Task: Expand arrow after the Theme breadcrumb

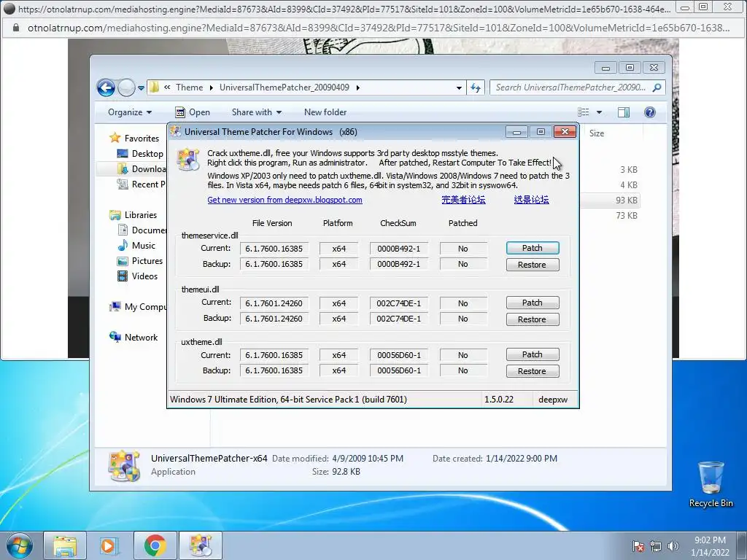Action: pyautogui.click(x=212, y=87)
